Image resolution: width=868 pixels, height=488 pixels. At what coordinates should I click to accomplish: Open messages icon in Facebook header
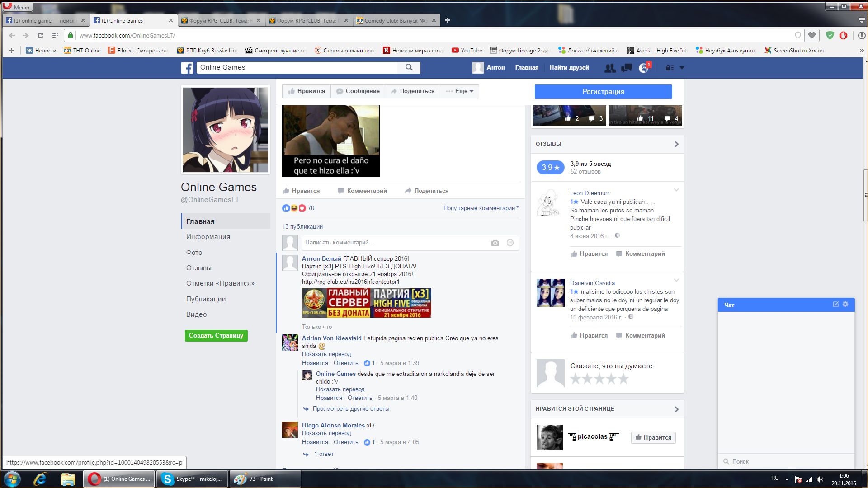pyautogui.click(x=627, y=68)
